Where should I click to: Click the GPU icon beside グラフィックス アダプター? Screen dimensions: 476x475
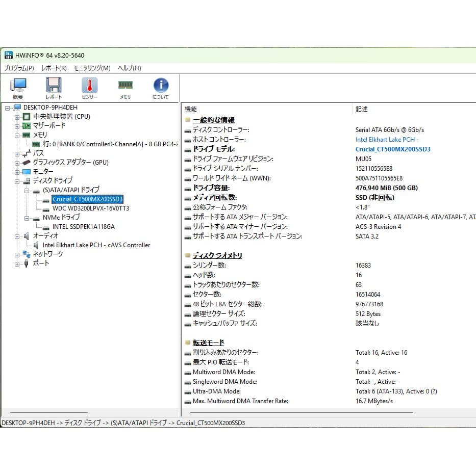(x=26, y=162)
